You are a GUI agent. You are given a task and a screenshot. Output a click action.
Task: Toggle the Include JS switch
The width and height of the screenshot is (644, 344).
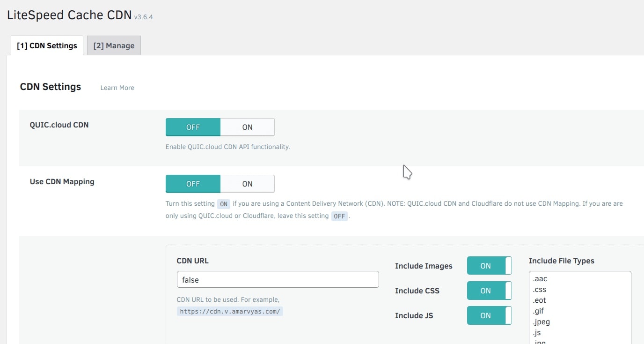point(490,315)
